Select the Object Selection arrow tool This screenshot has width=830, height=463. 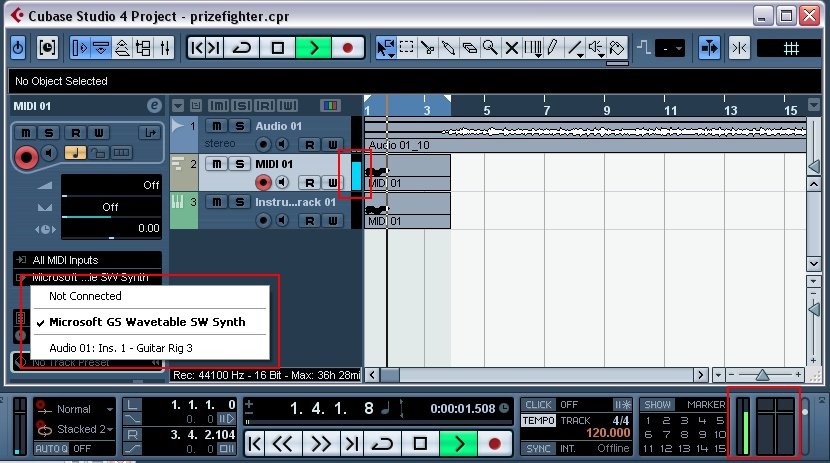tap(385, 48)
